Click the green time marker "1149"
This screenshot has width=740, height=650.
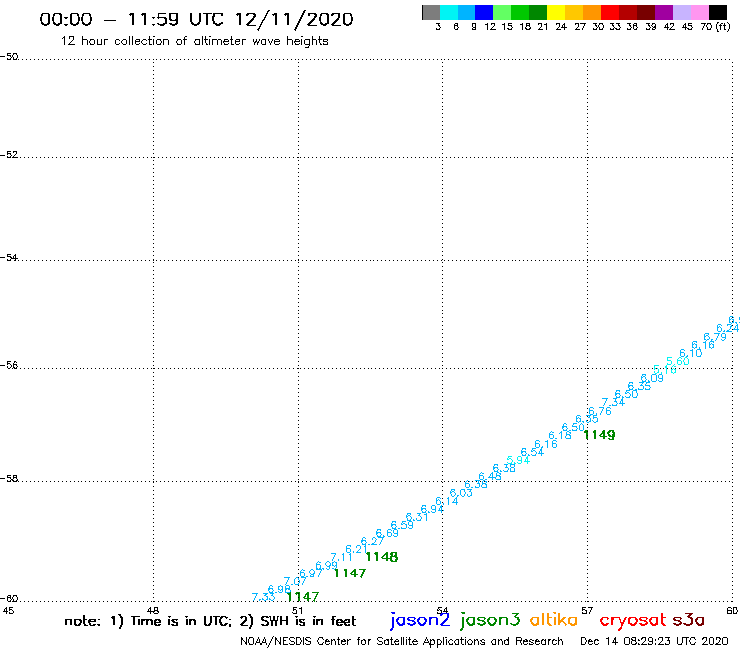[x=599, y=435]
